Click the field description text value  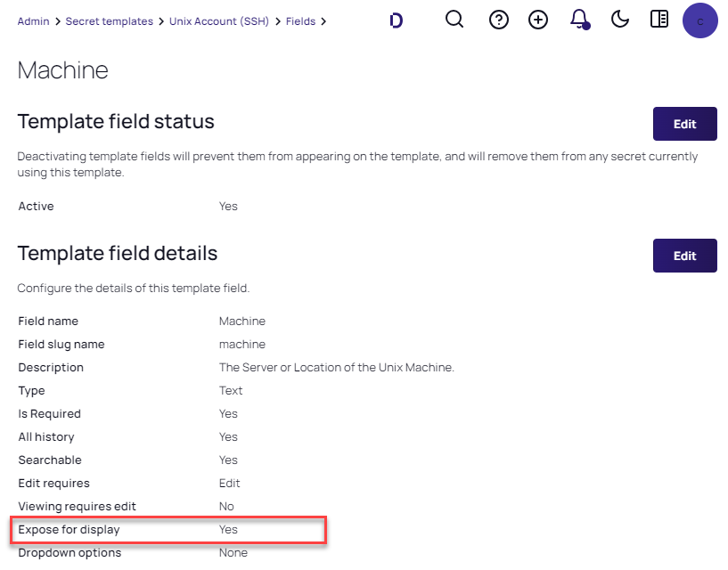336,368
